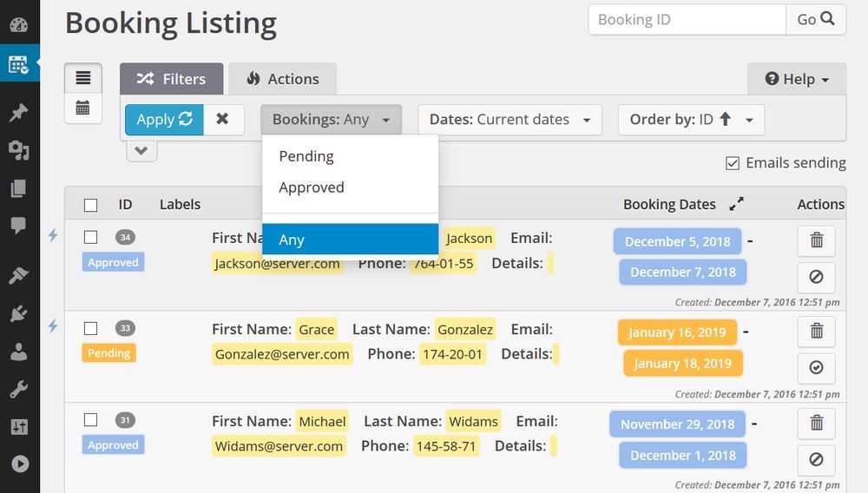Open the Dashboard icon in sidebar
Image resolution: width=868 pixels, height=493 pixels.
point(19,23)
